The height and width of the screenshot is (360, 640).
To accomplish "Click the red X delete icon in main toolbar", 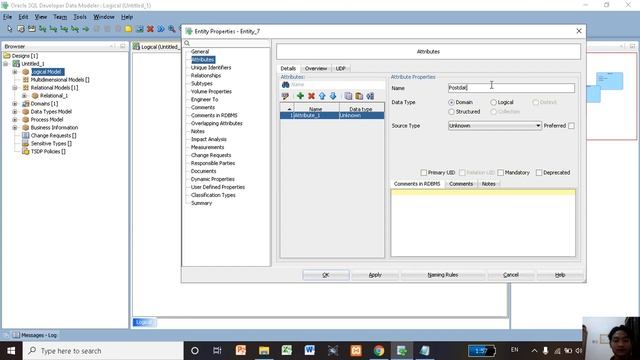I will 150,29.
